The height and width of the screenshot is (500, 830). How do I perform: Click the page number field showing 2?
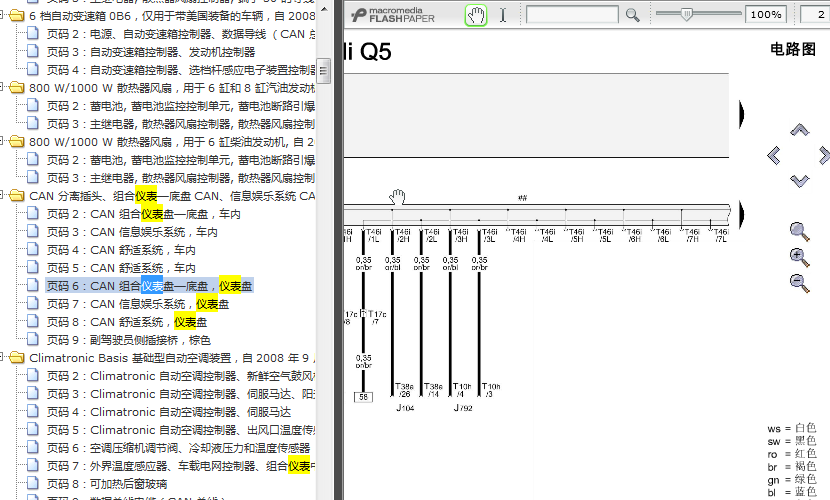click(x=815, y=14)
